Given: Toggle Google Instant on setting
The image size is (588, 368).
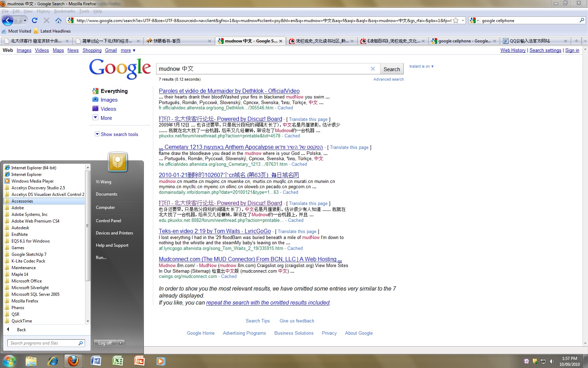Looking at the screenshot, I should pyautogui.click(x=421, y=66).
